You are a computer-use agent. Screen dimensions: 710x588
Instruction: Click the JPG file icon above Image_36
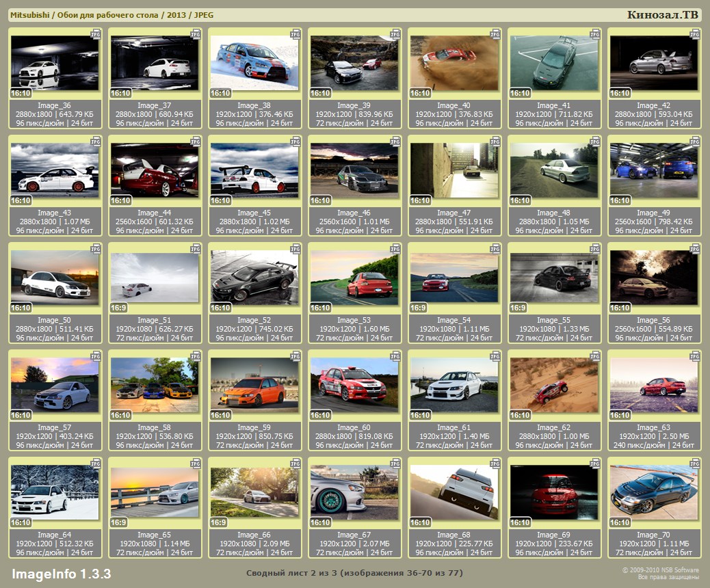point(96,34)
